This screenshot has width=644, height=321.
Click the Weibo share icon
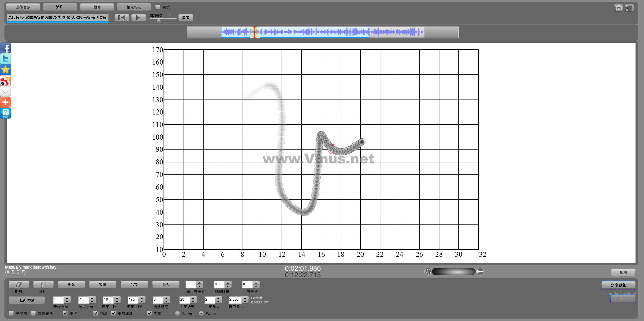click(5, 81)
